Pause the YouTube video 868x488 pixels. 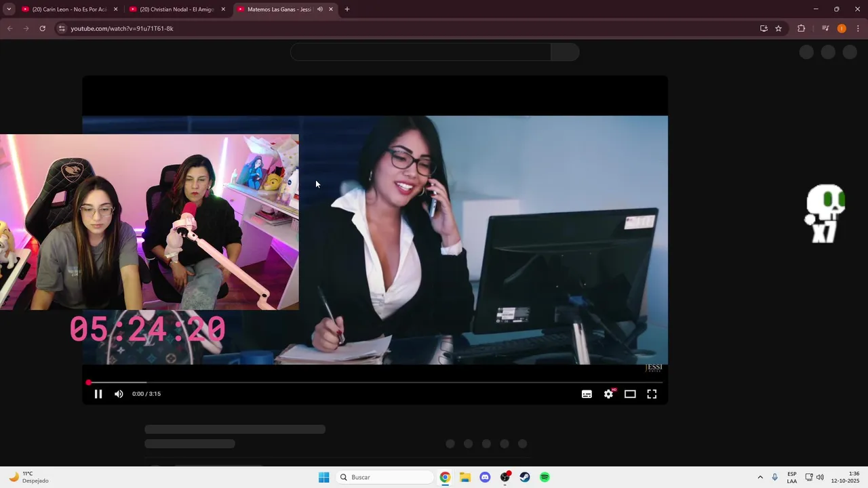click(x=98, y=394)
